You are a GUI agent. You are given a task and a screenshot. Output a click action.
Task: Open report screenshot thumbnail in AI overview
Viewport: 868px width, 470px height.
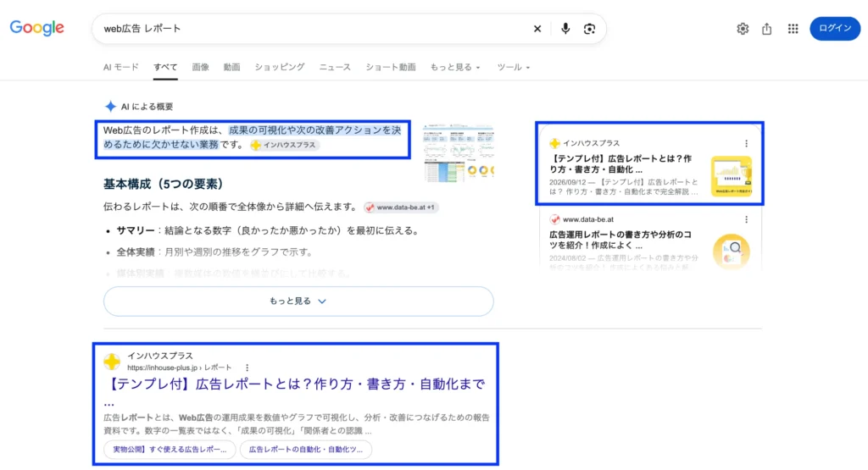click(x=459, y=153)
